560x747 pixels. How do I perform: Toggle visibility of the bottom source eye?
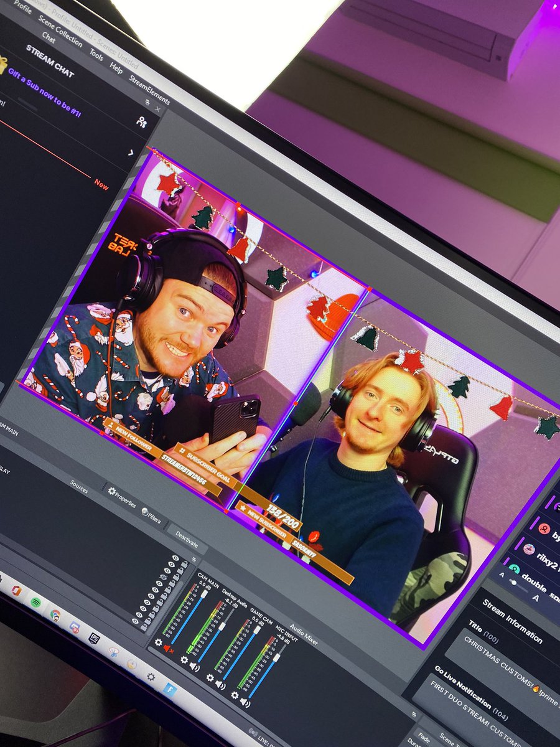coord(135,620)
